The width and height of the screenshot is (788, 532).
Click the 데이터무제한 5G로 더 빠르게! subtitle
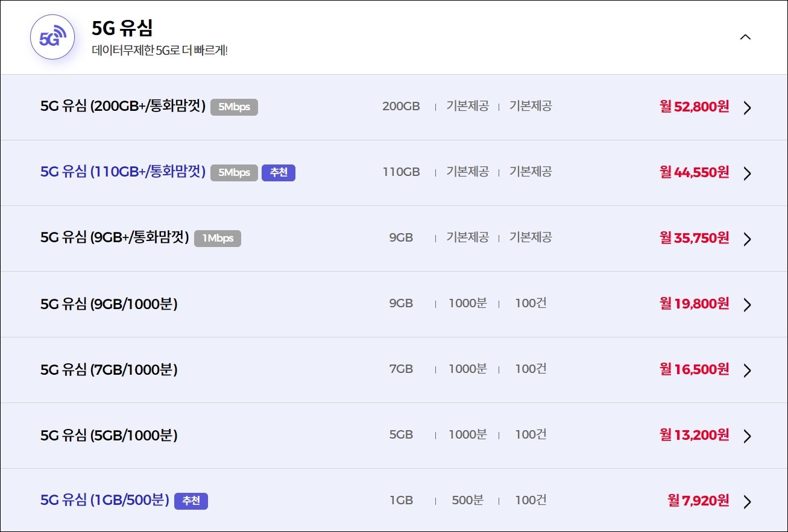click(x=160, y=50)
